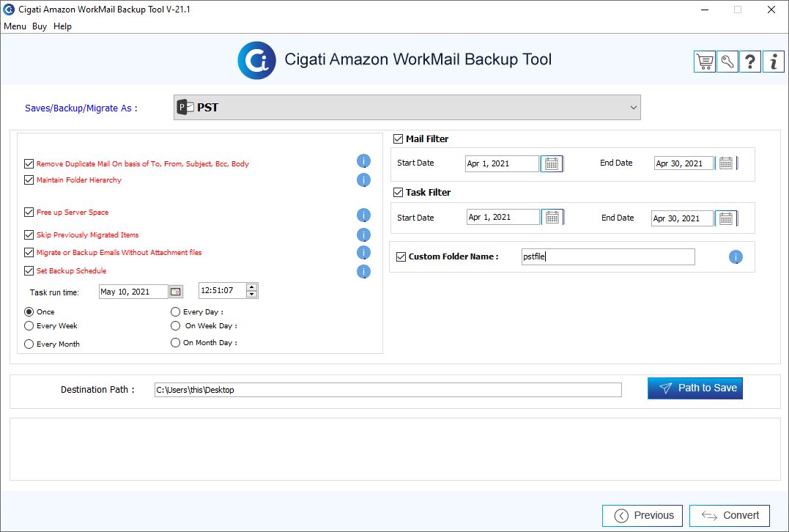Click the key activation icon
Image resolution: width=789 pixels, height=532 pixels.
727,62
